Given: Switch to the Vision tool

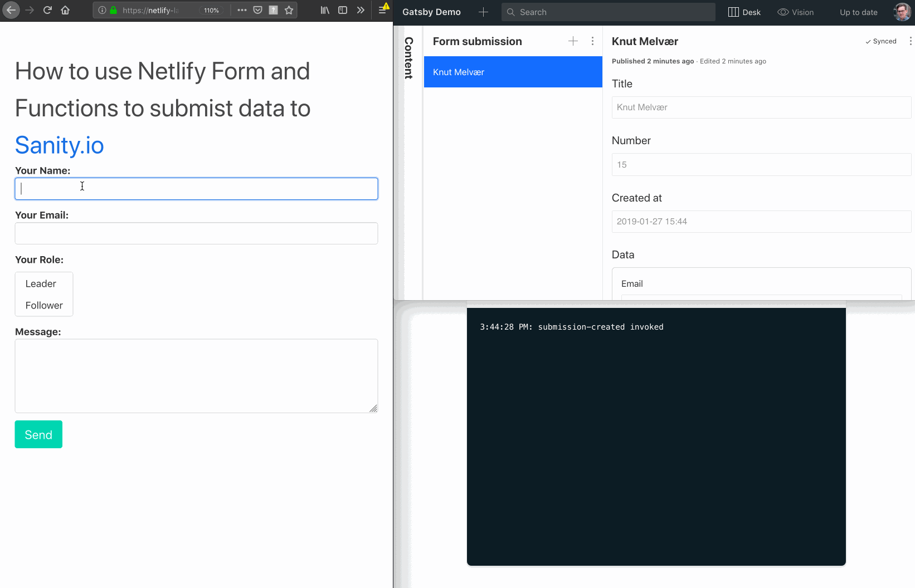Looking at the screenshot, I should click(796, 12).
